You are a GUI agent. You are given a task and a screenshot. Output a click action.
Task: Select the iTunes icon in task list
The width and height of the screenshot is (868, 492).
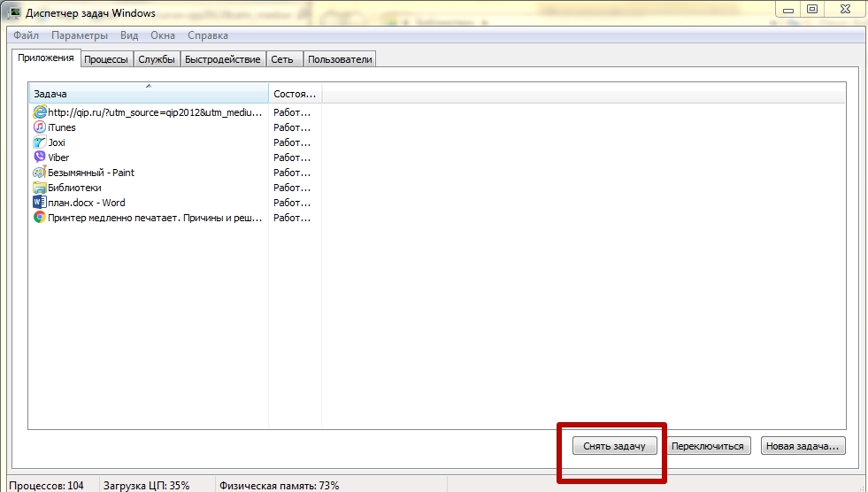coord(39,127)
